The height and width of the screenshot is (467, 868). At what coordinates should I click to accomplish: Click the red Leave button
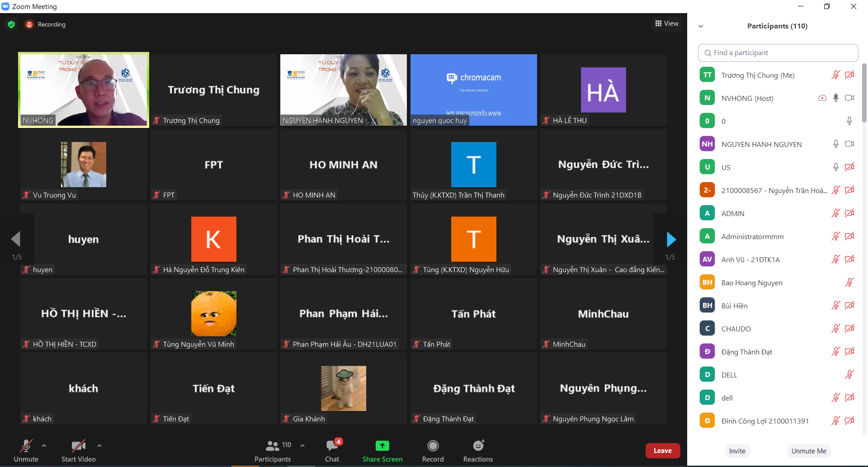662,451
